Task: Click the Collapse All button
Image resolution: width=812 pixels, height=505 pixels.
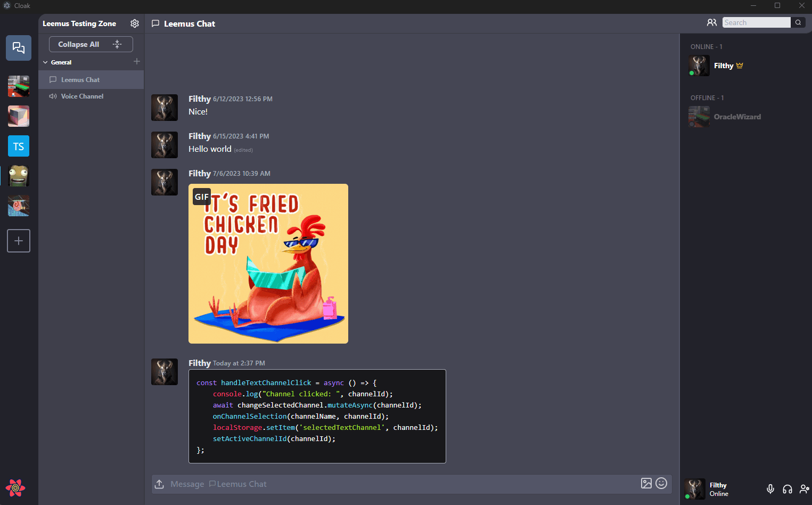Action: (x=91, y=44)
